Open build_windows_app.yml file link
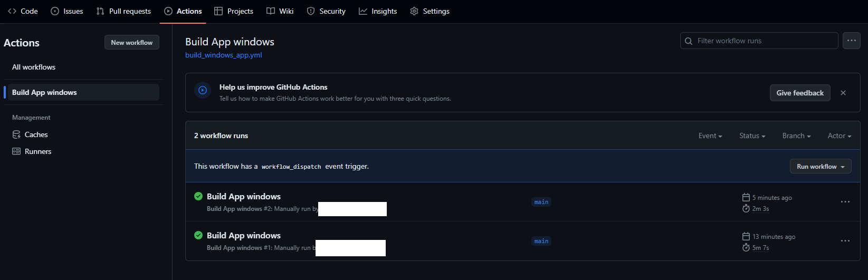 [224, 55]
